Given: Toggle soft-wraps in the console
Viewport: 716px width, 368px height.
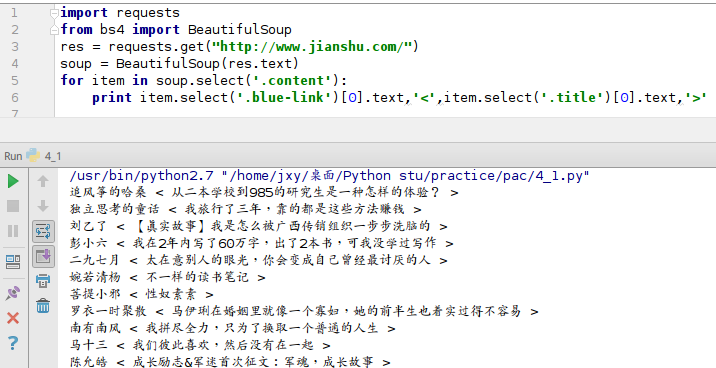Looking at the screenshot, I should click(43, 231).
